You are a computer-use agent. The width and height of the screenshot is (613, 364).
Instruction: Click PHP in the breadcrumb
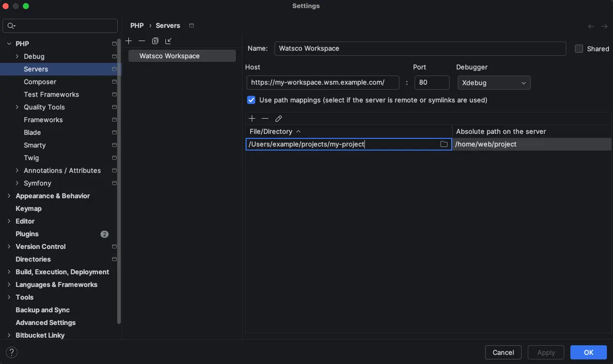pyautogui.click(x=137, y=25)
